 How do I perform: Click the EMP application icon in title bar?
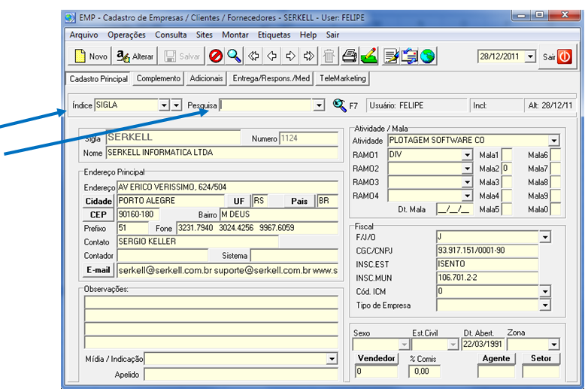(x=70, y=17)
